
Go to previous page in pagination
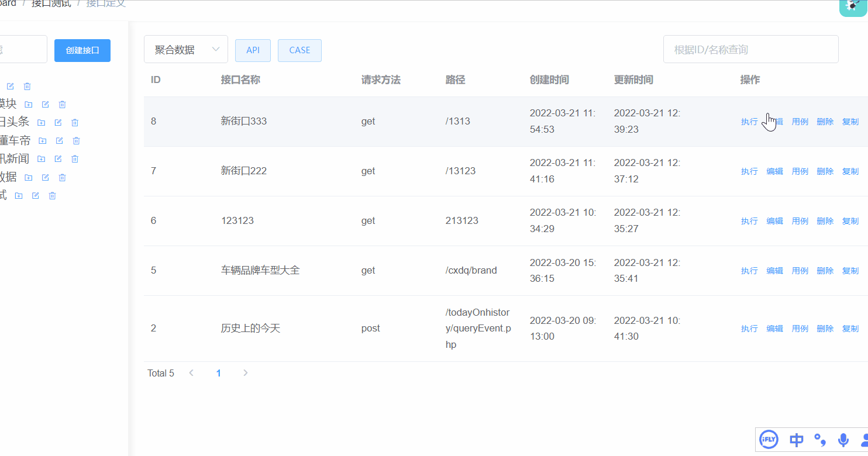pos(191,373)
